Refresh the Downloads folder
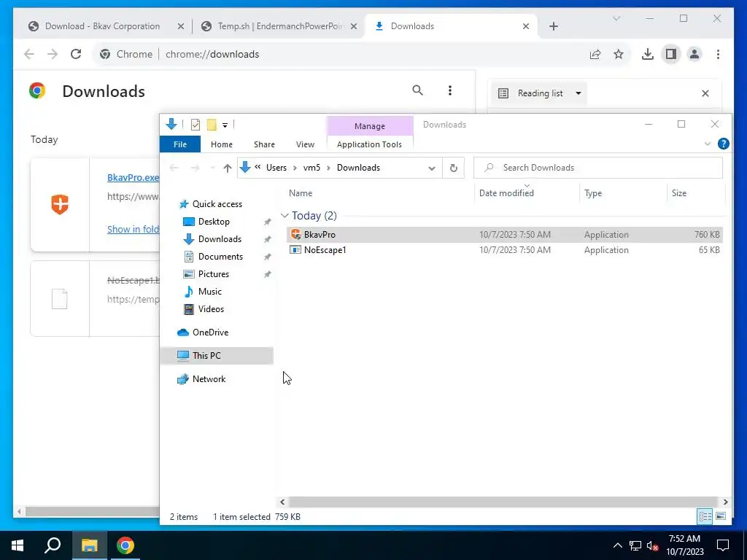Screen dimensions: 747x560 (x=454, y=168)
